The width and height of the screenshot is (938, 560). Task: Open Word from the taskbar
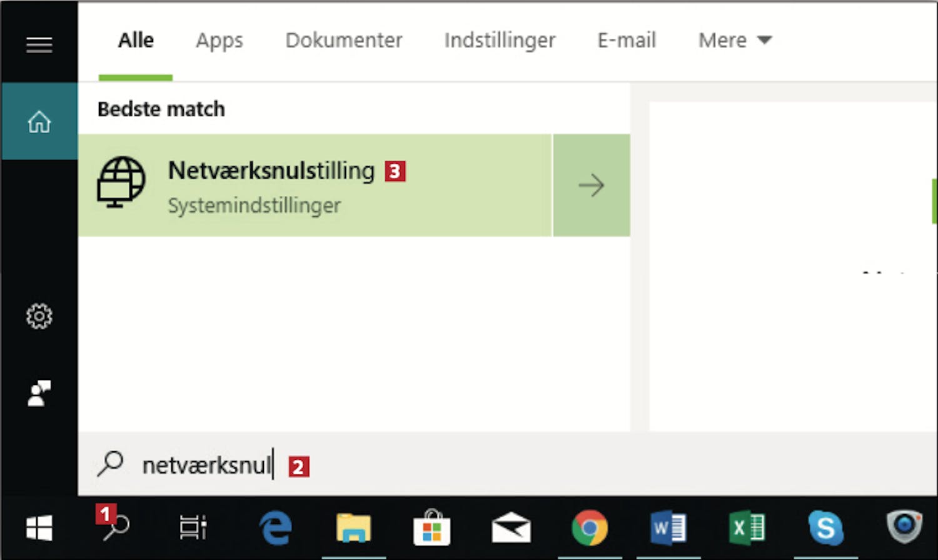pyautogui.click(x=668, y=529)
